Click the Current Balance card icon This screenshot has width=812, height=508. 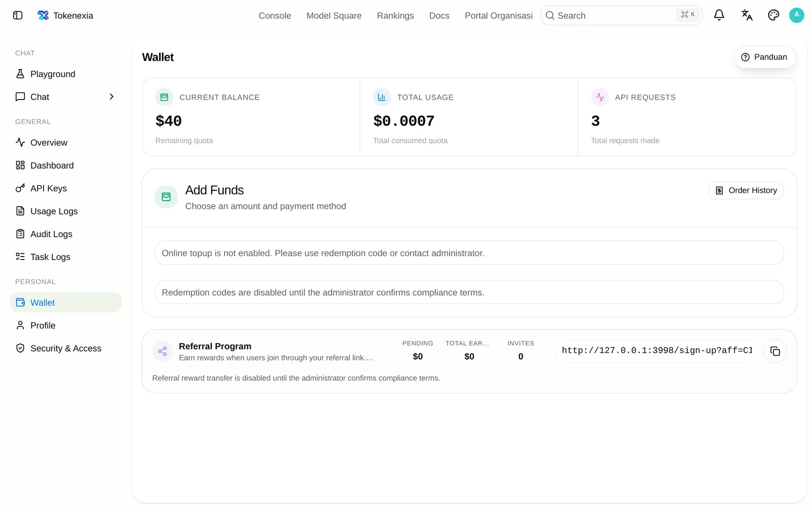coord(164,97)
